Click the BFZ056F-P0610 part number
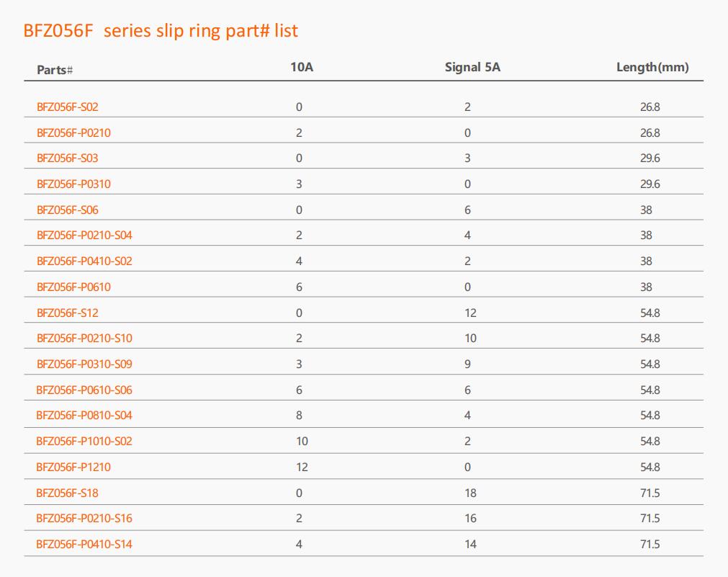This screenshot has width=728, height=577. pyautogui.click(x=73, y=287)
